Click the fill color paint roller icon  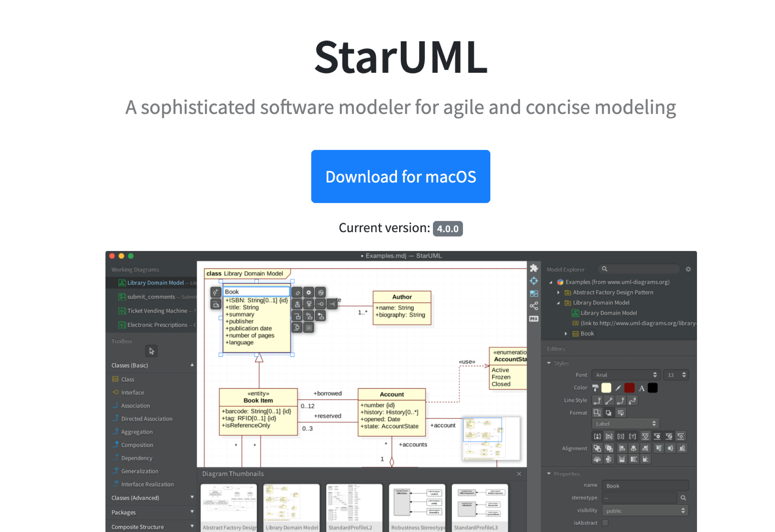pyautogui.click(x=595, y=388)
